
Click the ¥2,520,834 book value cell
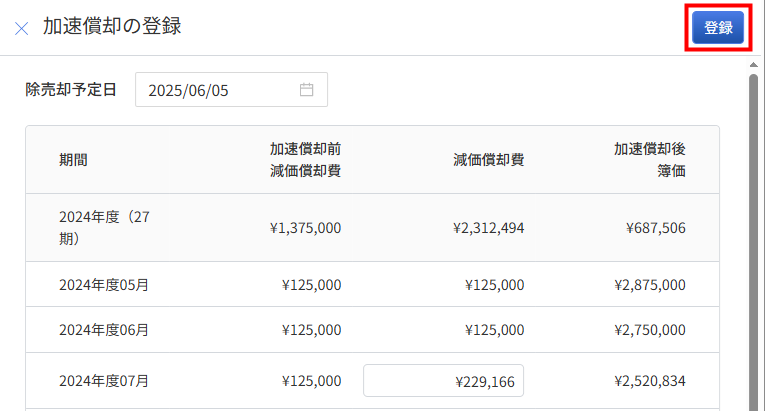pos(650,381)
